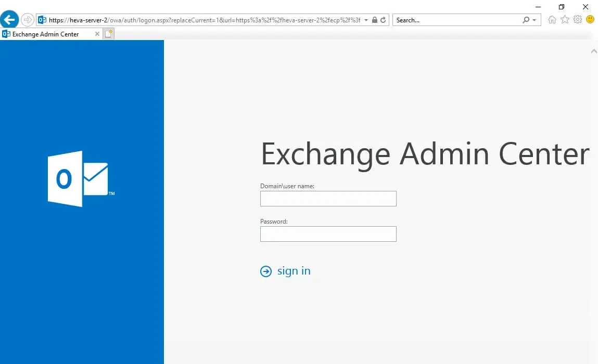Viewport: 598px width, 364px height.
Task: Open Favorites star icon
Action: [x=565, y=19]
